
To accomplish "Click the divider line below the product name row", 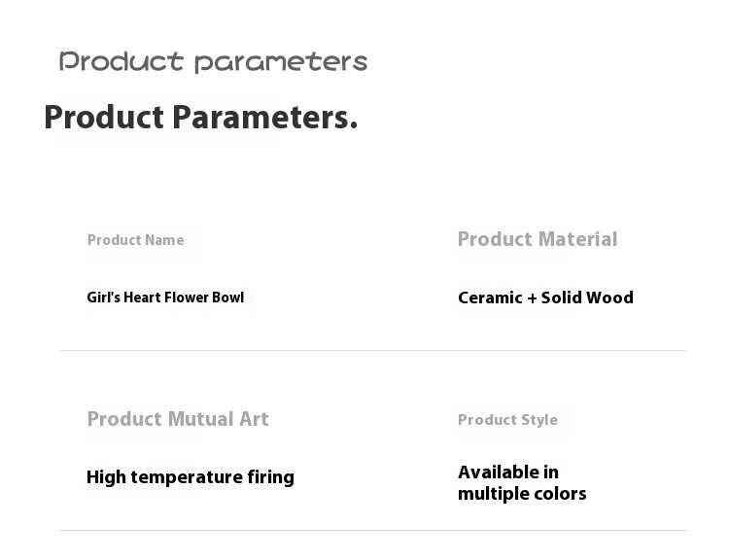I will tap(372, 350).
